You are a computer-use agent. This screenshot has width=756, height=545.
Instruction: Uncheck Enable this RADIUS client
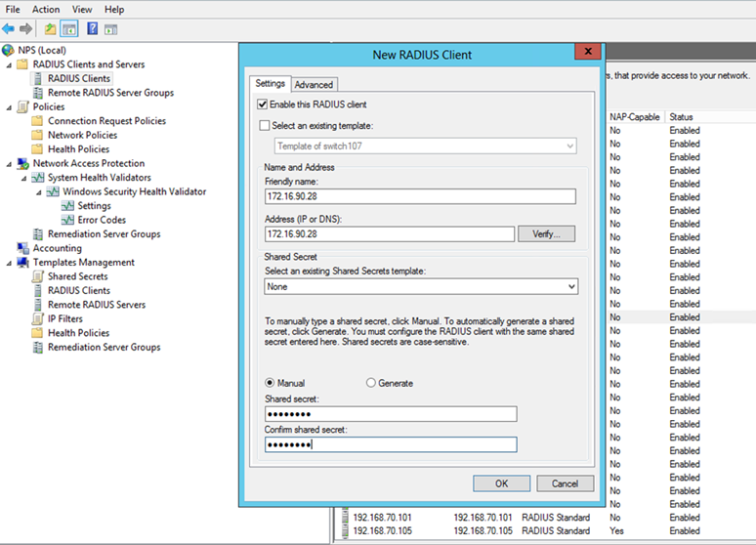coord(262,105)
